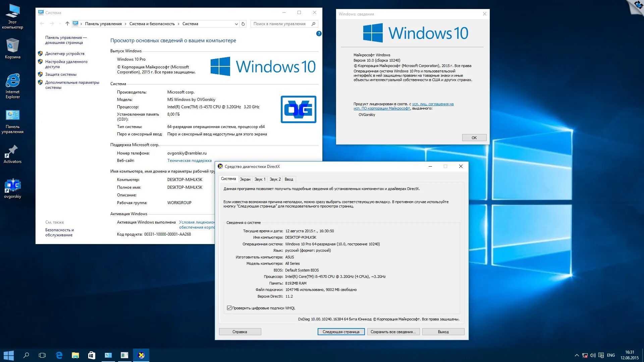Viewport: 644px width, 362px height.
Task: Click the Техническая поддержка website link
Action: [x=189, y=161]
